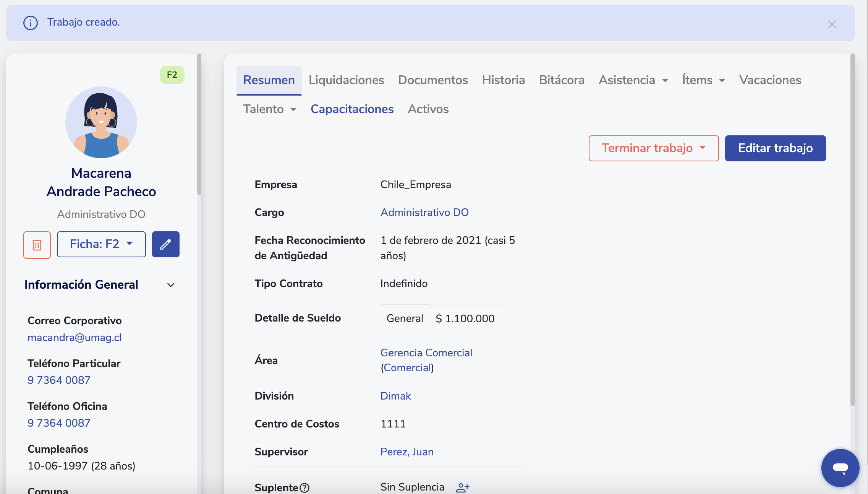The width and height of the screenshot is (868, 494).
Task: Click the Editar trabajo button
Action: pyautogui.click(x=775, y=148)
